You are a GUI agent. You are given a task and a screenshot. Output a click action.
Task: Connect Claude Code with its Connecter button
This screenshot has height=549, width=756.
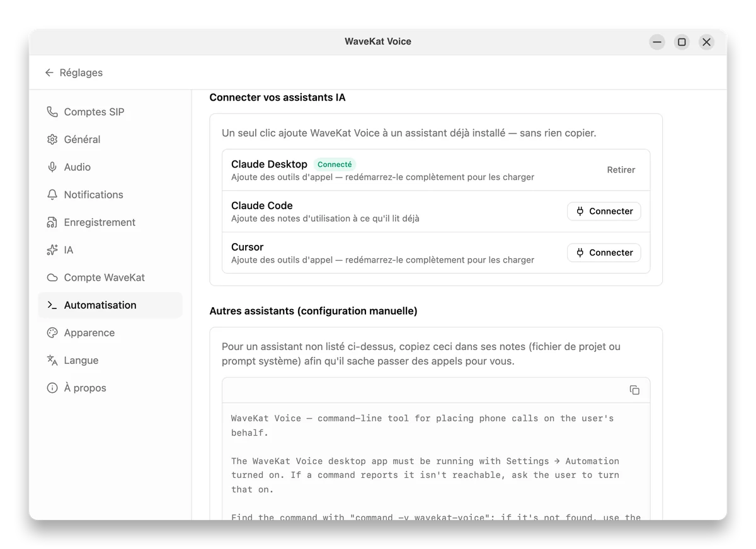click(604, 212)
